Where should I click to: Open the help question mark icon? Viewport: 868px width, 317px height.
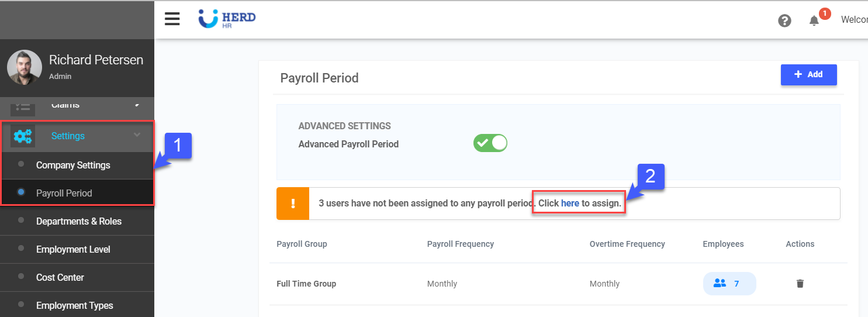pos(784,20)
